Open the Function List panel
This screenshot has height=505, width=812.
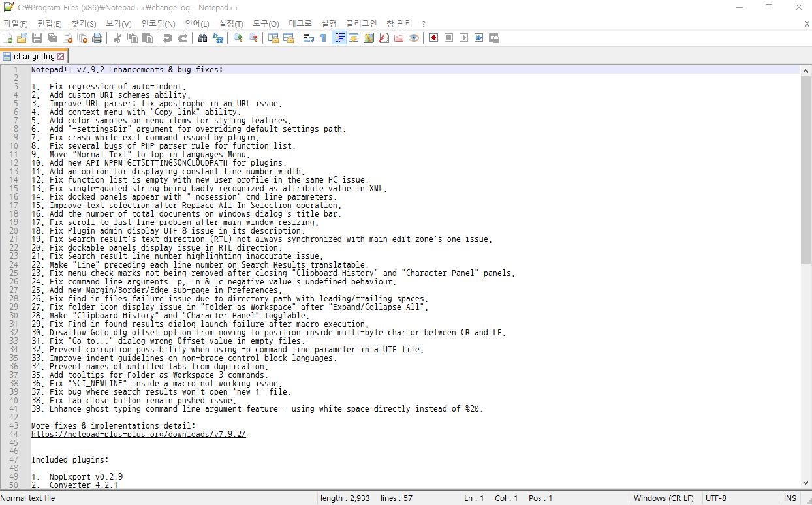pyautogui.click(x=384, y=38)
